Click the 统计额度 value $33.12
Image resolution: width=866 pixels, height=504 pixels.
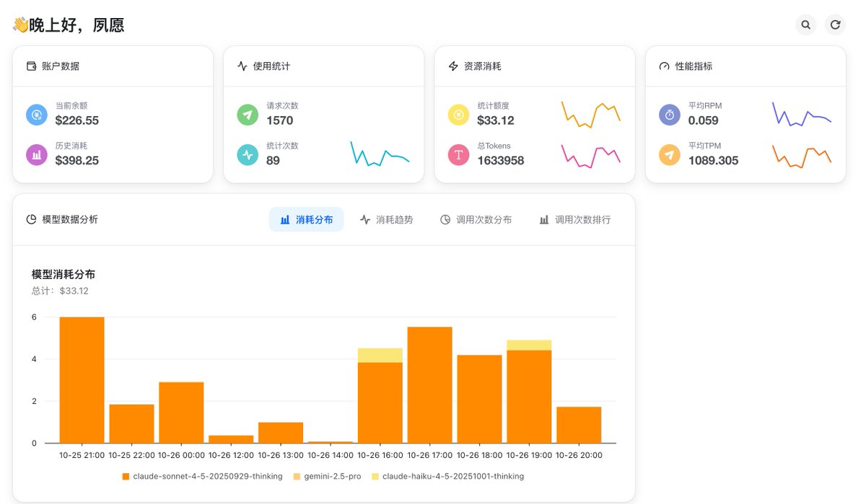pos(496,120)
